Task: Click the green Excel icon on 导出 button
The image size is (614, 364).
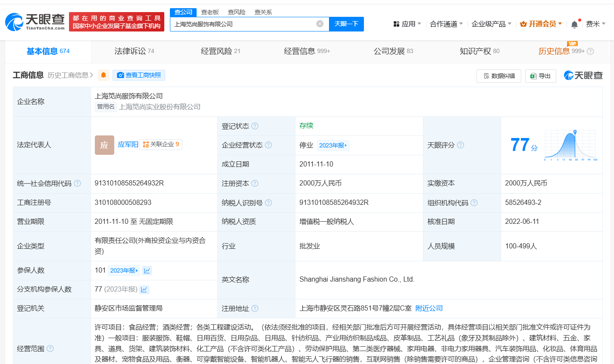Action: coord(534,75)
